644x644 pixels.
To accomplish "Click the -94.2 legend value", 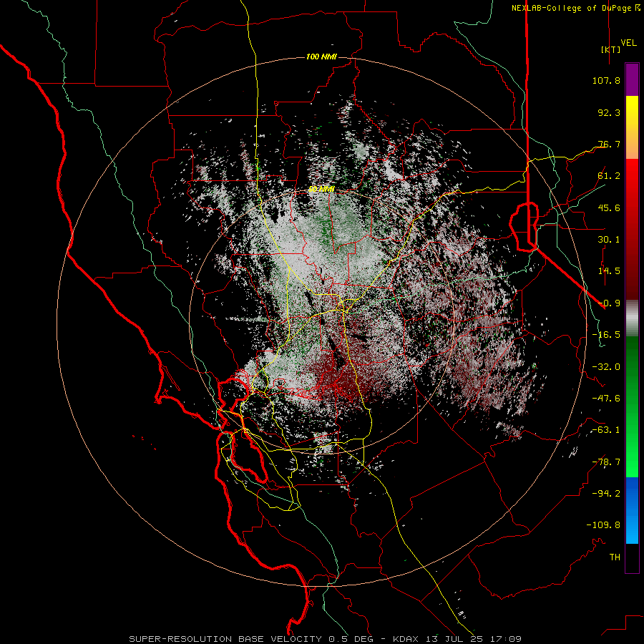I will [x=606, y=494].
